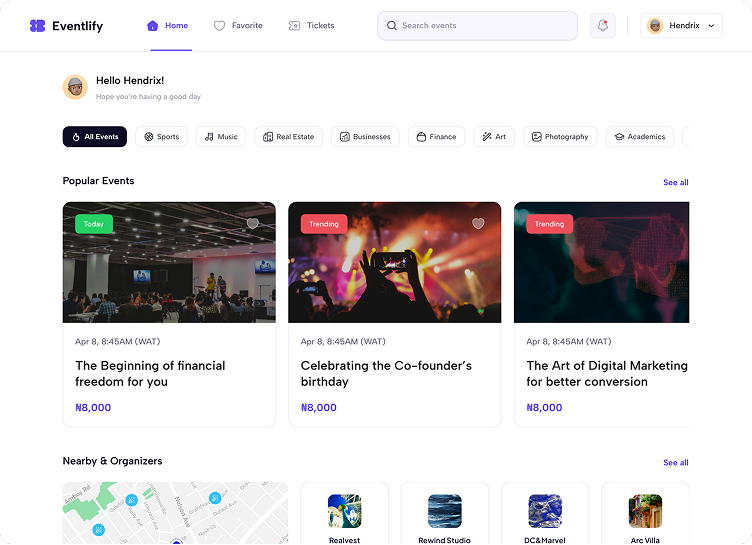
Task: Open the conference hall event image
Action: point(169,262)
